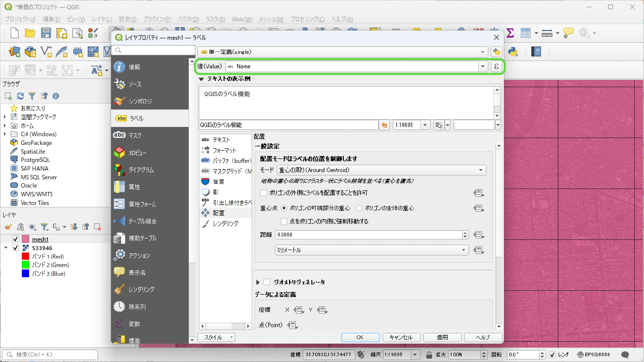The image size is (644, 362).
Task: Click the 距離 distance input field
Action: coord(368,235)
